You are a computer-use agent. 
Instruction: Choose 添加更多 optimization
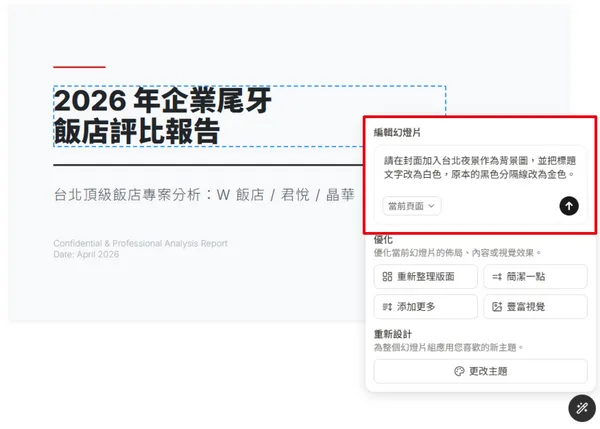coord(426,307)
